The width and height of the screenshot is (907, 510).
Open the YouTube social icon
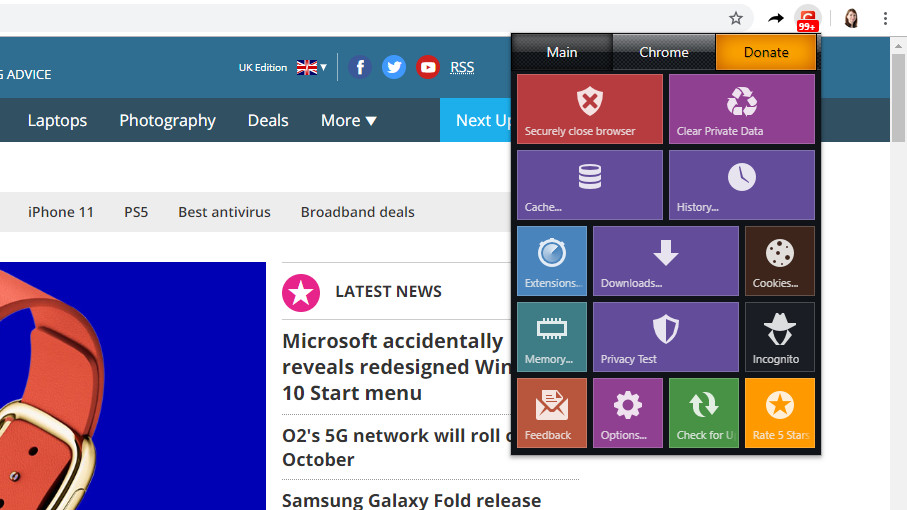tap(428, 67)
